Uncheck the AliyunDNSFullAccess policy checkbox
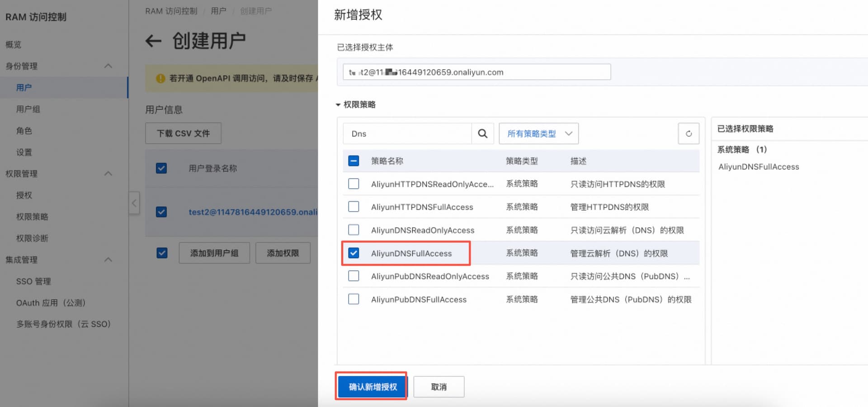868x407 pixels. [x=354, y=253]
